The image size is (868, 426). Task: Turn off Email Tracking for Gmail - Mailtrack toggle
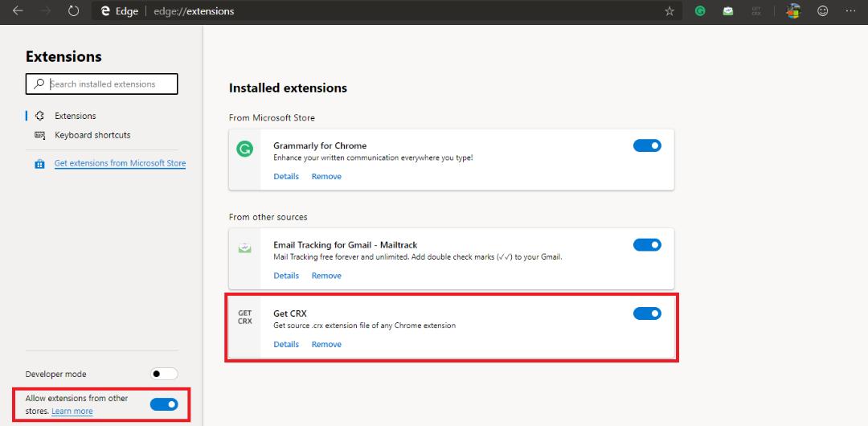pyautogui.click(x=647, y=245)
